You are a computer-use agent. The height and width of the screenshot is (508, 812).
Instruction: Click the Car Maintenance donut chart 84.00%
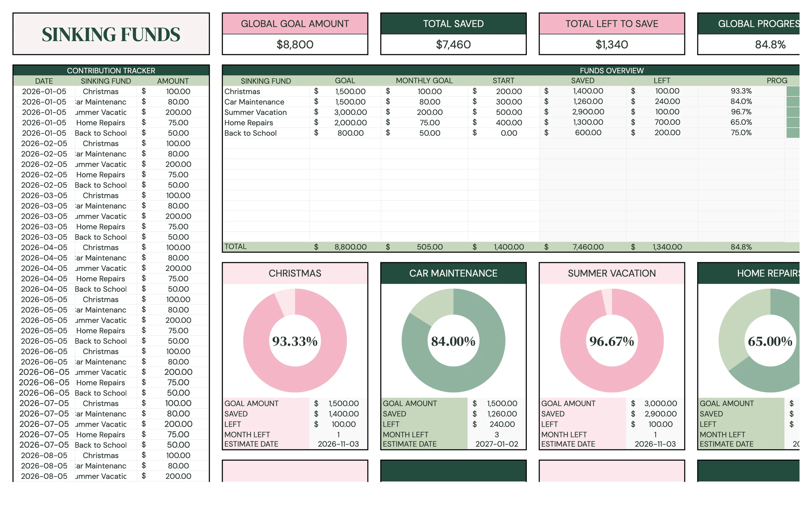(453, 340)
